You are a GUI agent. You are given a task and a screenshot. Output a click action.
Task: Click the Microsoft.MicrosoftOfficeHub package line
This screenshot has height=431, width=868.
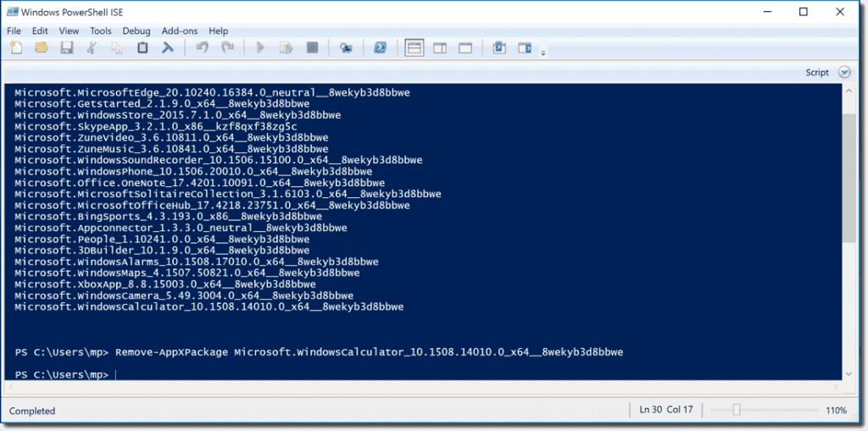click(x=212, y=205)
